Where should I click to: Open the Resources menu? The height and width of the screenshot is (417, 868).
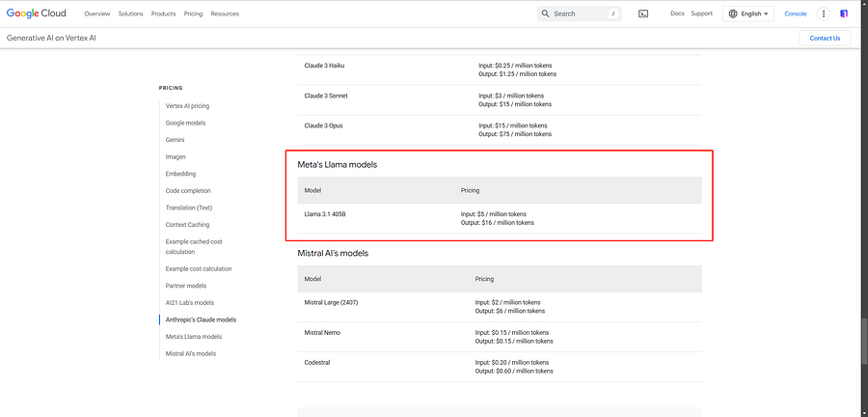(225, 14)
